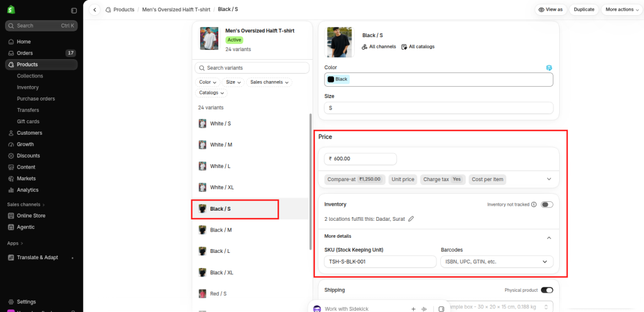The width and height of the screenshot is (644, 312).
Task: Enable the inventory tracking toggle
Action: tap(547, 204)
